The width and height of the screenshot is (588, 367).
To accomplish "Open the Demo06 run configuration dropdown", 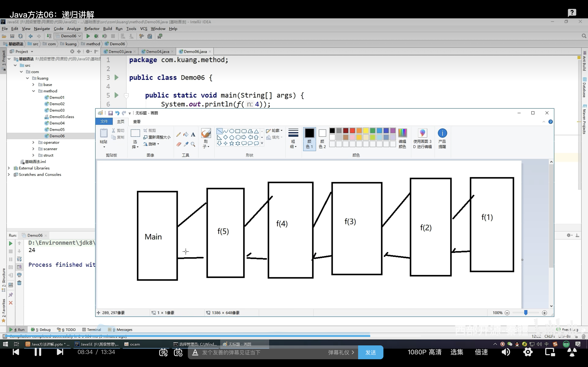I will click(x=69, y=36).
